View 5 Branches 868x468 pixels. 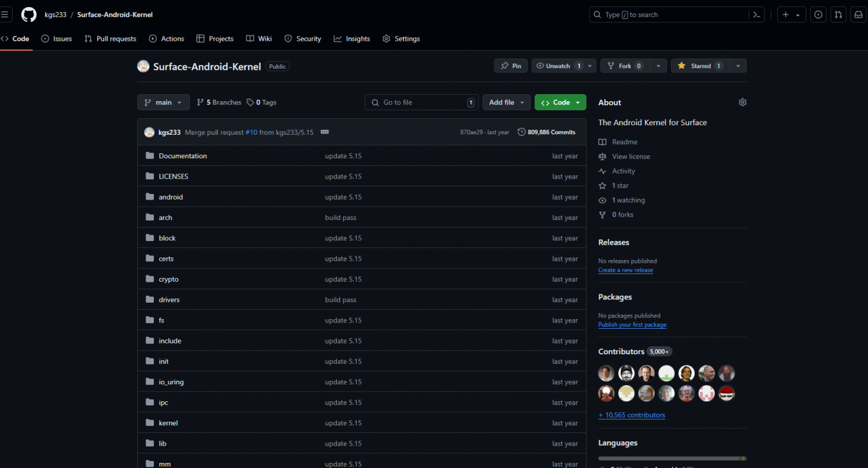pyautogui.click(x=219, y=102)
